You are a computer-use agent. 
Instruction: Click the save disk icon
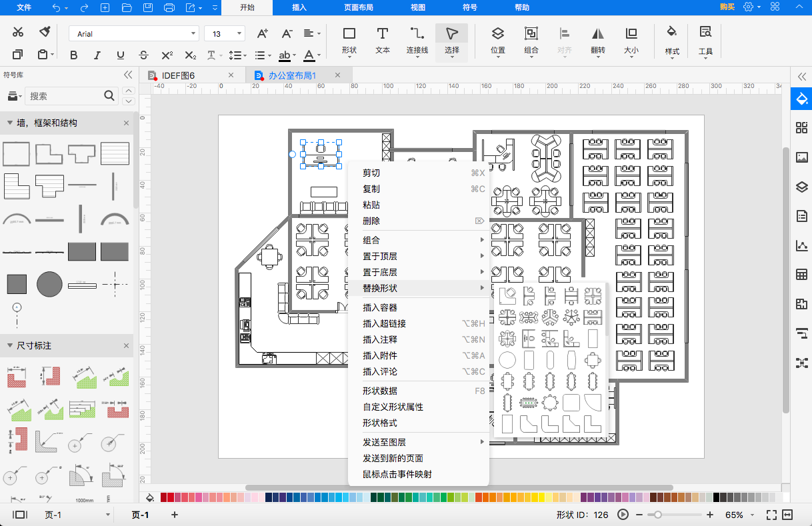tap(148, 8)
